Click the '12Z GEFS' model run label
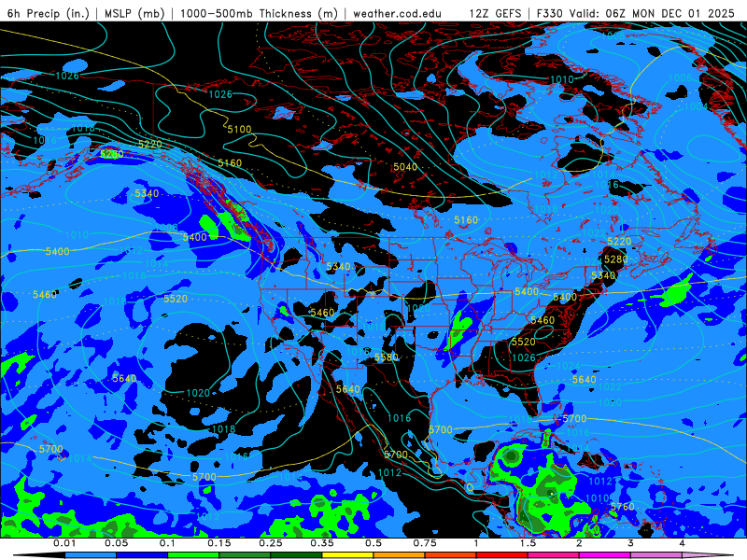747x560 pixels. tap(495, 13)
